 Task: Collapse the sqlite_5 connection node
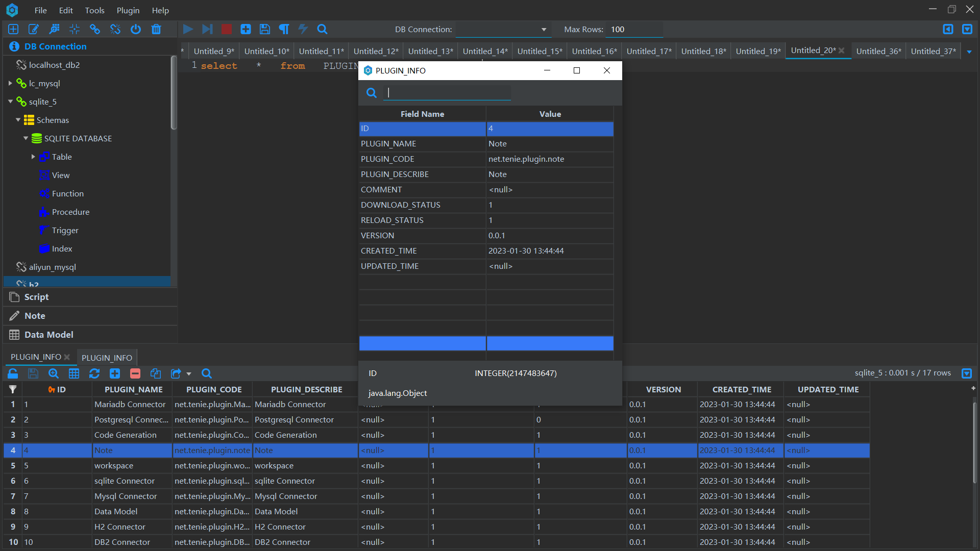(10, 102)
